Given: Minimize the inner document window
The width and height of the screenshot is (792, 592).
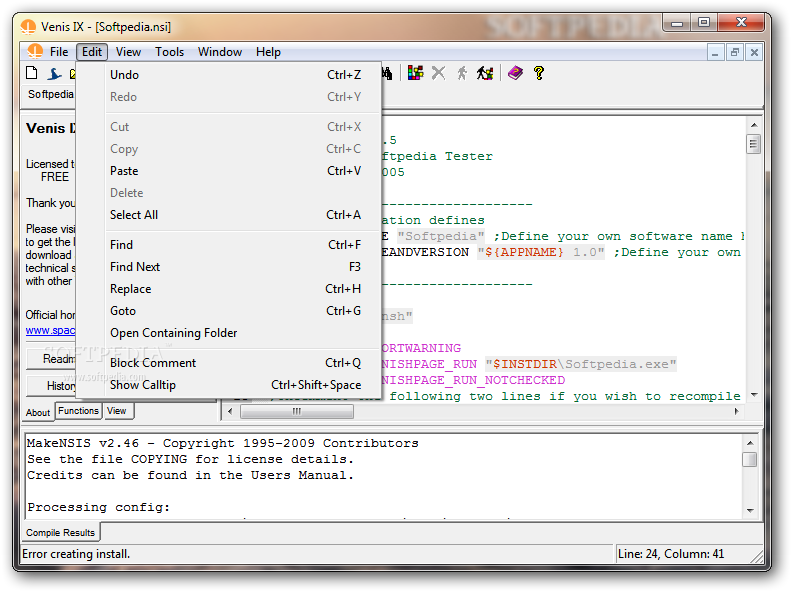Looking at the screenshot, I should tap(715, 52).
